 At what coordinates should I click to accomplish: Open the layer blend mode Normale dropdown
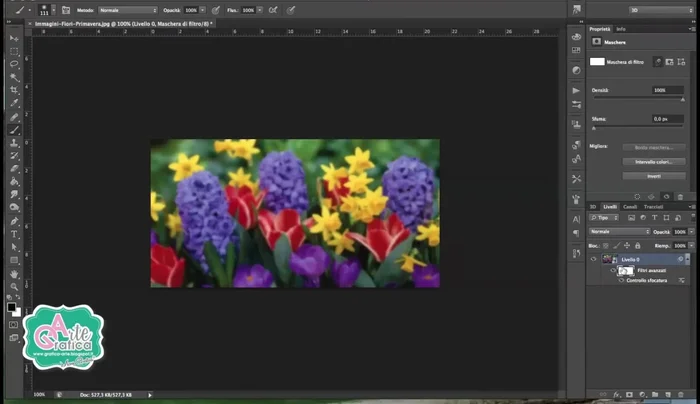pyautogui.click(x=620, y=231)
